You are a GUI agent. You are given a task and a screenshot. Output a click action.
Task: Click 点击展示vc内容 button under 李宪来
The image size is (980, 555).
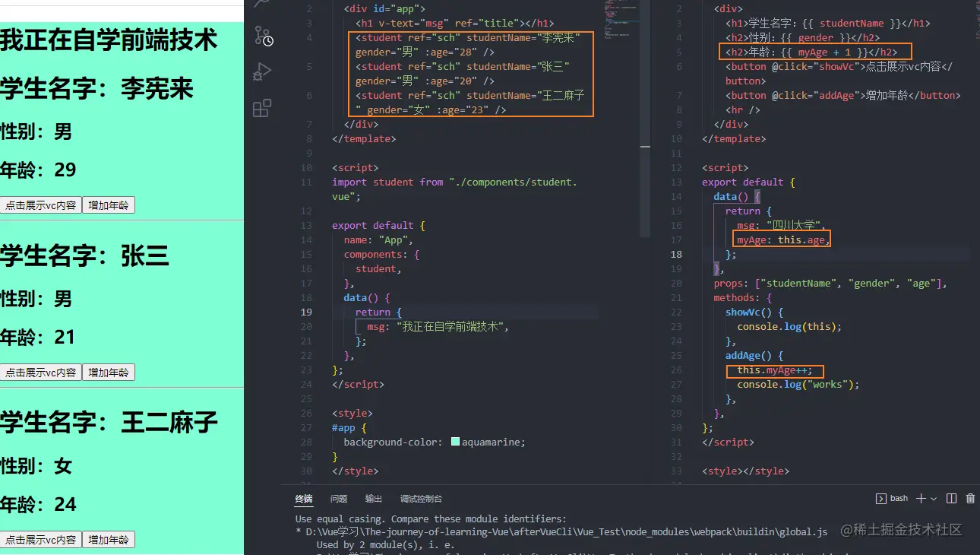pyautogui.click(x=40, y=205)
